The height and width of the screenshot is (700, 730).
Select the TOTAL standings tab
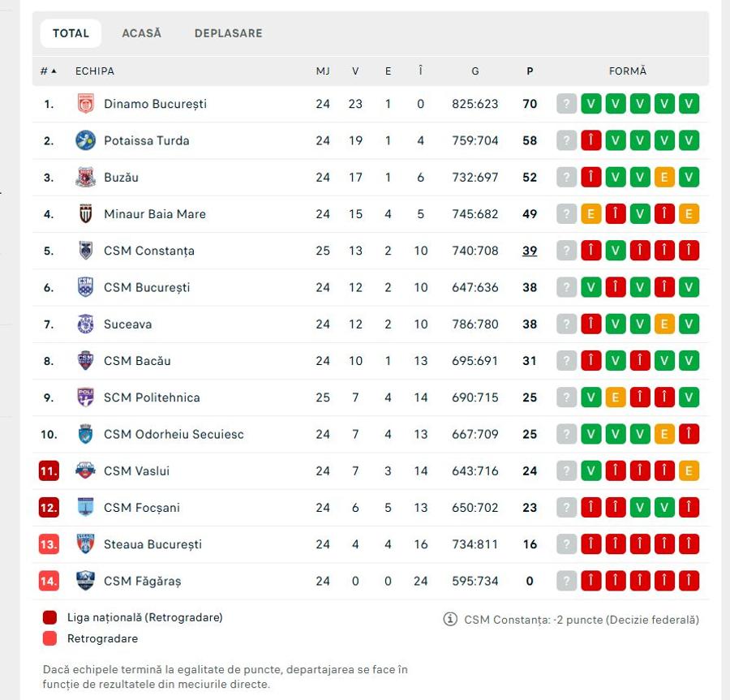point(71,33)
